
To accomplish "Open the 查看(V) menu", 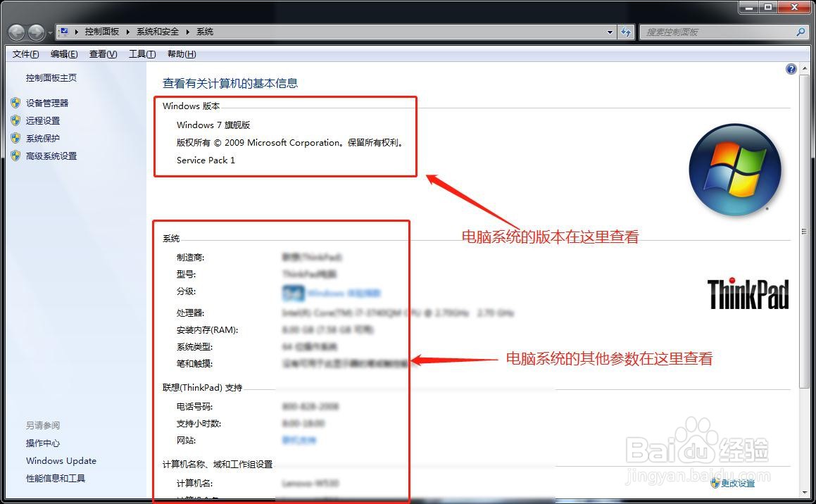I will [103, 54].
